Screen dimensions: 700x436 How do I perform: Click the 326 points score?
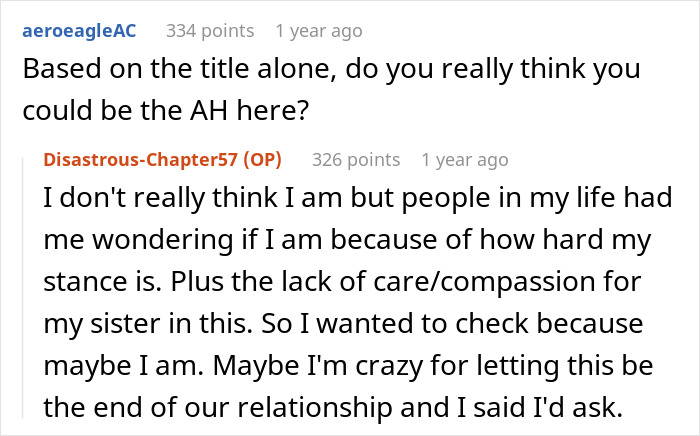(x=355, y=160)
